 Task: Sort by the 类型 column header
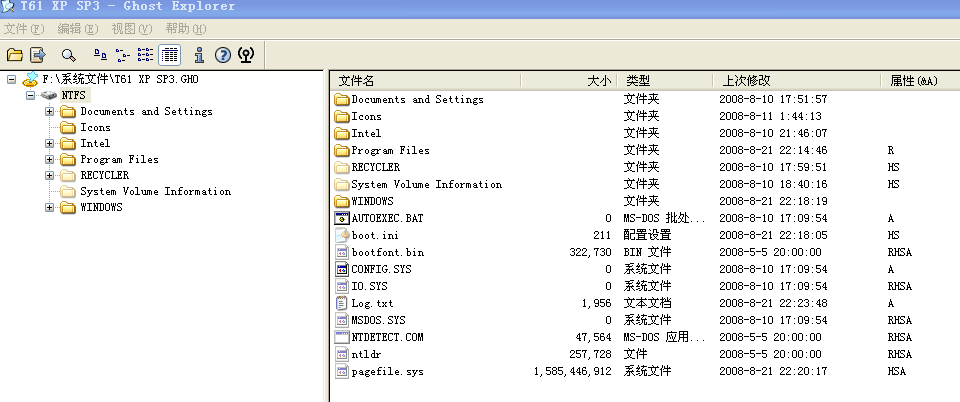click(x=665, y=81)
